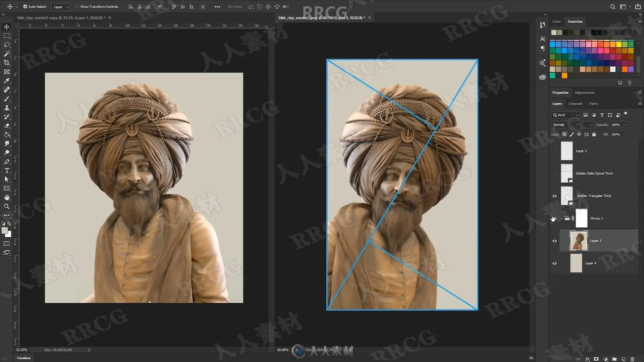Open the Fill slider dropdown arrow
The image size is (644, 362).
pyautogui.click(x=624, y=134)
